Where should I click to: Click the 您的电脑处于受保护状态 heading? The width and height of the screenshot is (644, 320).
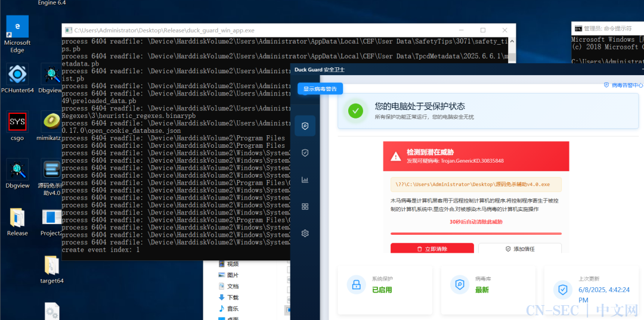pyautogui.click(x=420, y=106)
